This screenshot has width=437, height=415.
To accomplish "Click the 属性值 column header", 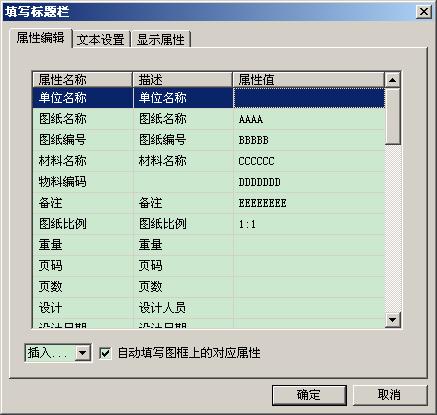I will [309, 80].
